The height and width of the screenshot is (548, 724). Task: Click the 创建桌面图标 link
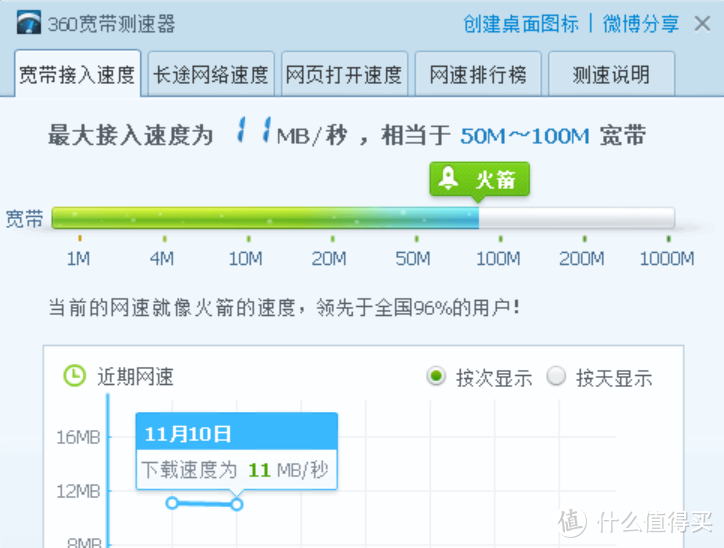(522, 23)
